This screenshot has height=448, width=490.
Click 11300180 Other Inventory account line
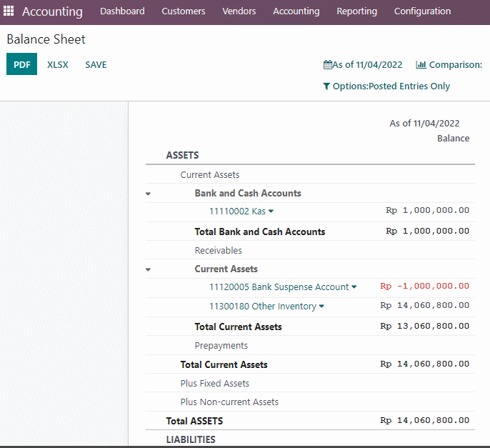[x=263, y=307]
